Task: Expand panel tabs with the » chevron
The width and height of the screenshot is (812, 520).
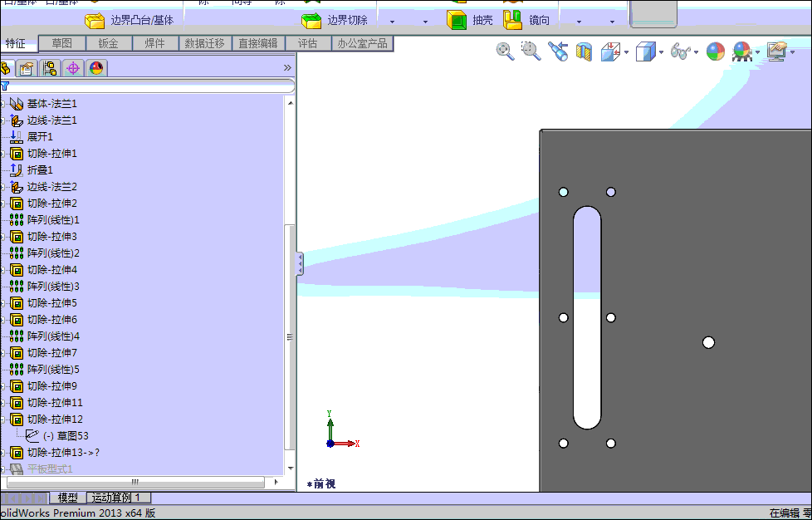Action: tap(287, 67)
